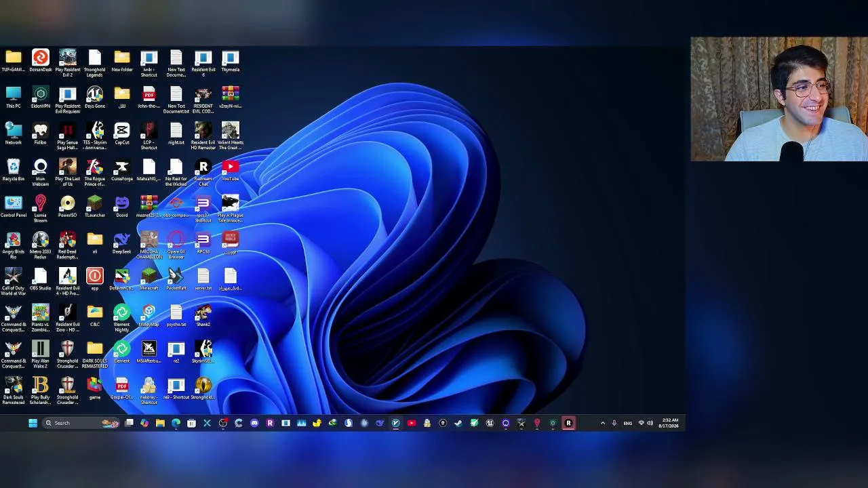Open the Windows Start menu
This screenshot has height=488, width=868.
click(x=33, y=423)
